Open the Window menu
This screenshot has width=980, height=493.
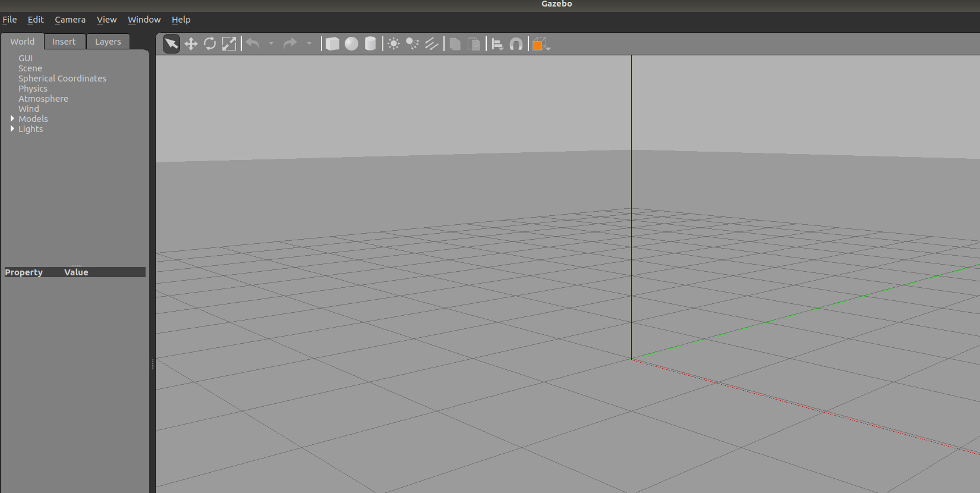pyautogui.click(x=144, y=20)
